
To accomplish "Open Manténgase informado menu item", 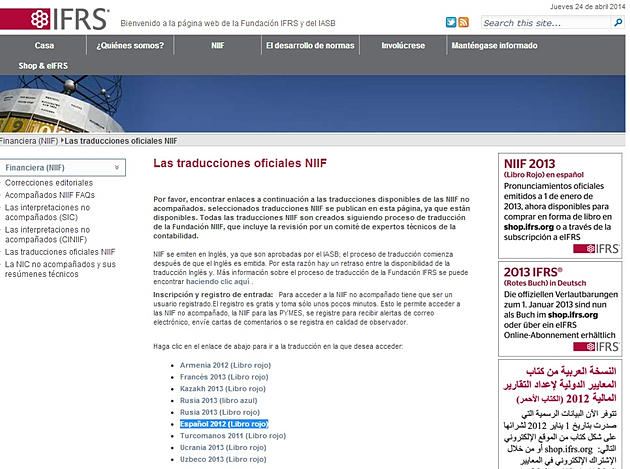I will (494, 45).
